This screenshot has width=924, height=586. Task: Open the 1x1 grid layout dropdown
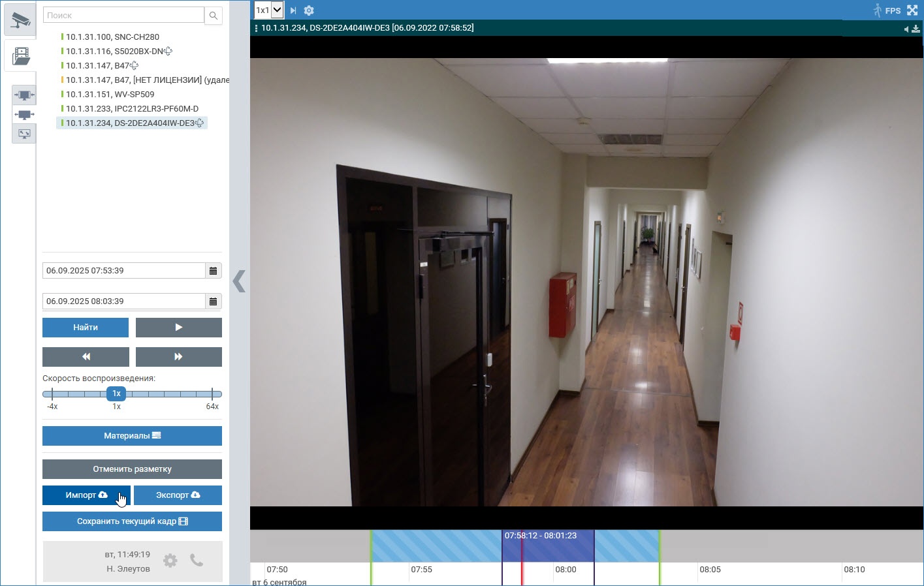click(x=268, y=10)
